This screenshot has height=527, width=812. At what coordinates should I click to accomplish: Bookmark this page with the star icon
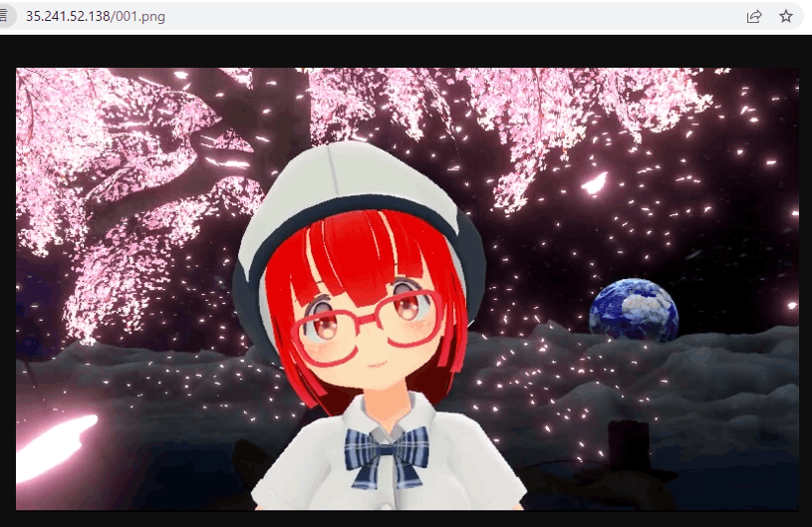785,17
